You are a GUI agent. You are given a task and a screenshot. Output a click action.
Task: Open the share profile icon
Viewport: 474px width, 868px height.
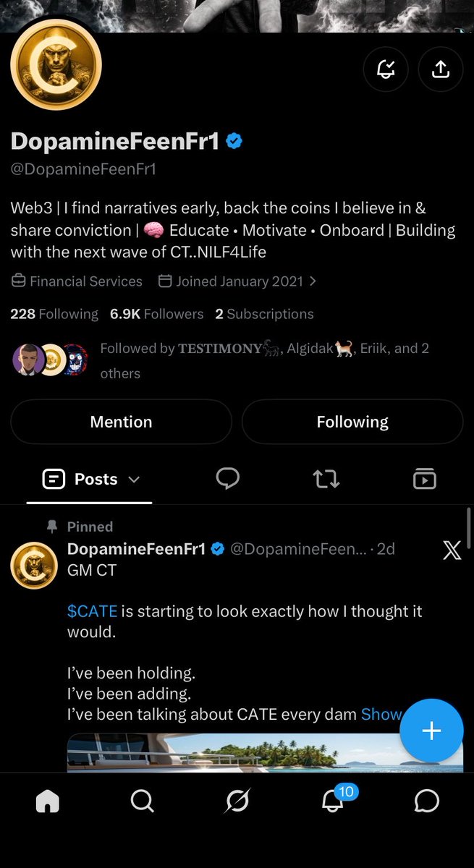pos(441,69)
